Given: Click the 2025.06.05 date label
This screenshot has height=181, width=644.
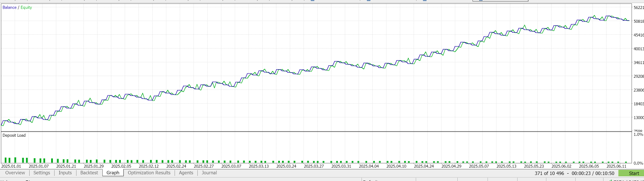Looking at the screenshot, I should [589, 166].
